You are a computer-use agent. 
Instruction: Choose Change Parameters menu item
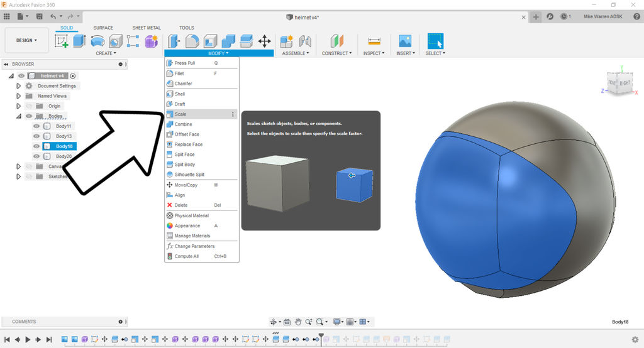tap(201, 246)
